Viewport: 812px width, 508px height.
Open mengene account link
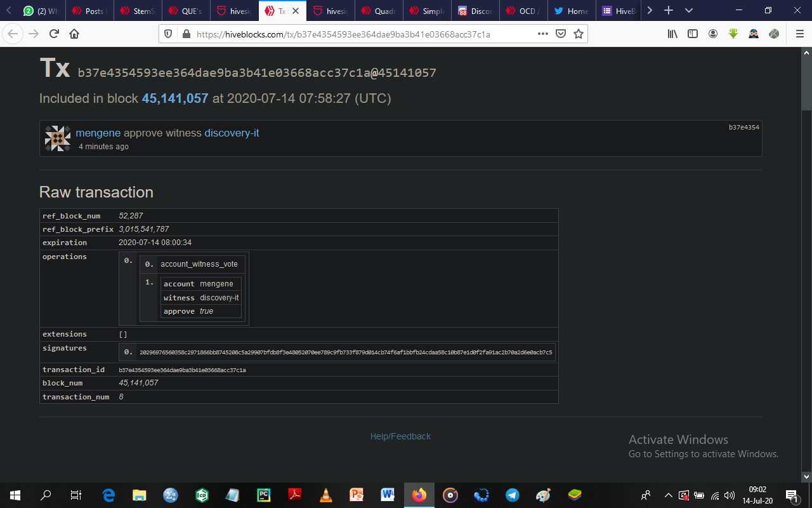click(98, 133)
